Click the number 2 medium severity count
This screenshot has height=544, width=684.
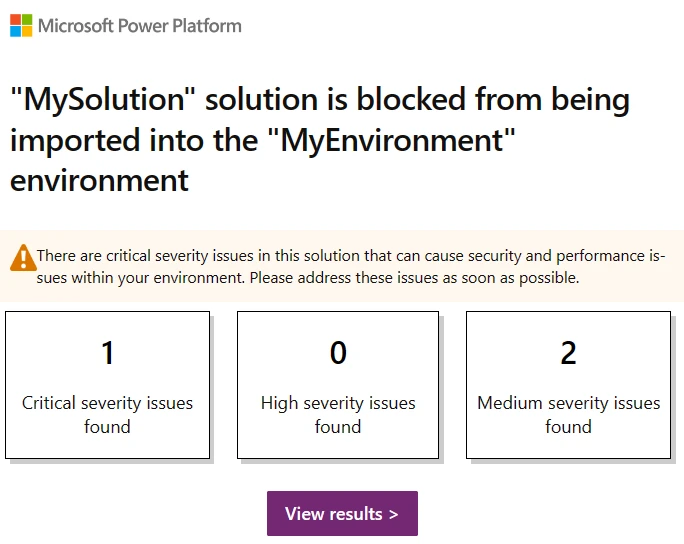568,353
